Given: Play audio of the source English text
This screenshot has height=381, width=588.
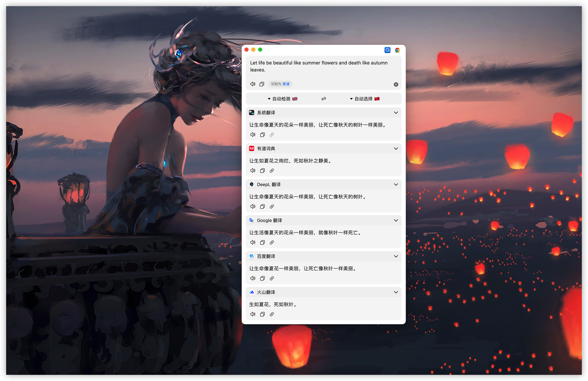Looking at the screenshot, I should click(x=252, y=84).
